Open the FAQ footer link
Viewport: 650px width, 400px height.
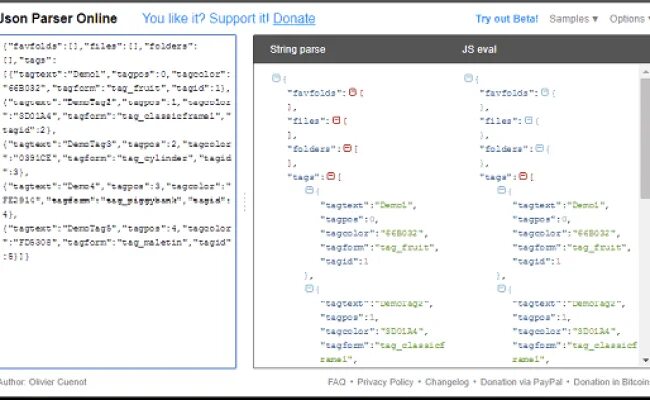(337, 382)
